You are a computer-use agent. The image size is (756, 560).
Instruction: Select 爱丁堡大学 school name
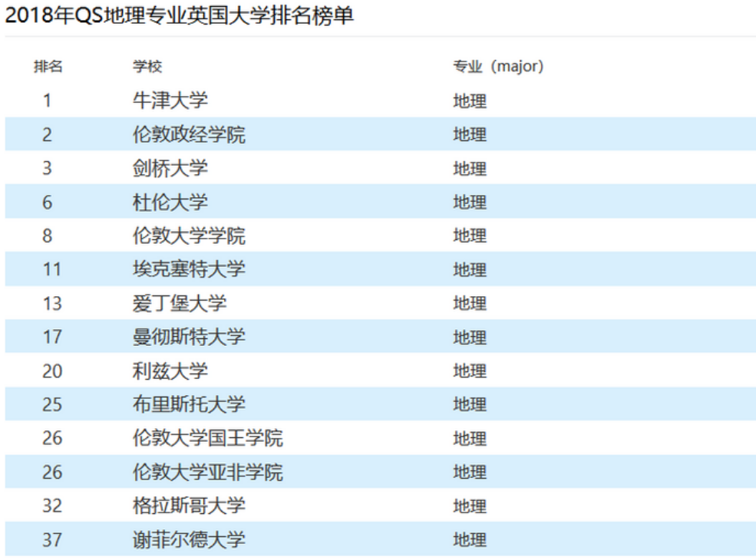(x=180, y=303)
